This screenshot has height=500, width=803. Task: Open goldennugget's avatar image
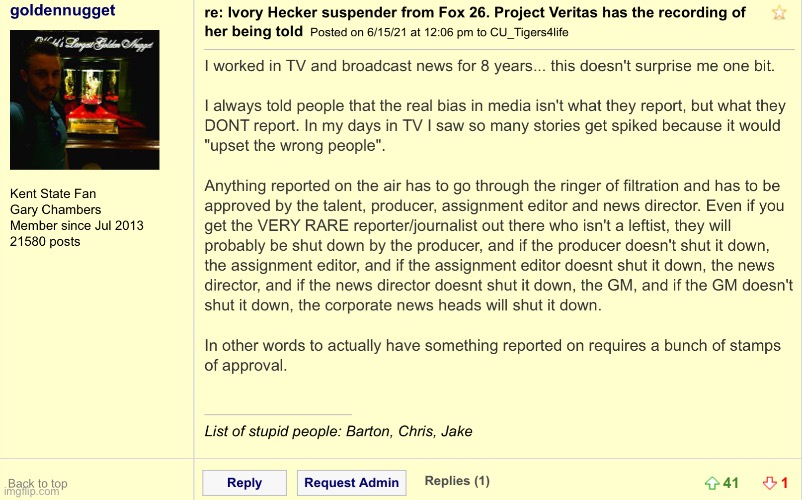(84, 100)
